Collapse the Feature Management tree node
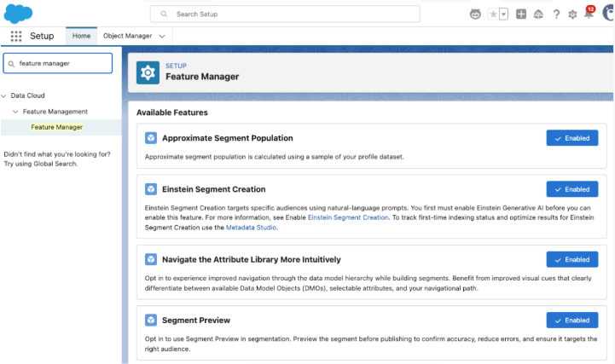 (15, 112)
